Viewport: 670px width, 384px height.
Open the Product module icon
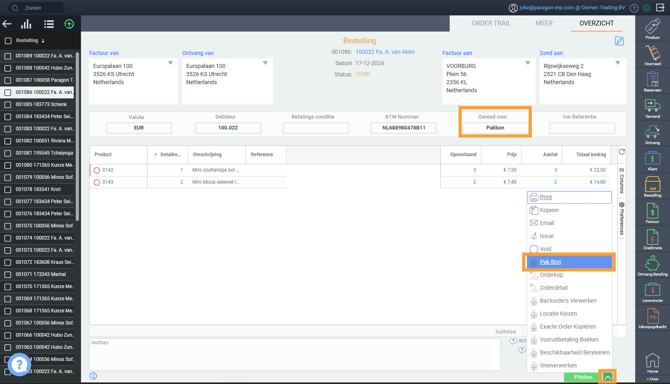coord(652,27)
